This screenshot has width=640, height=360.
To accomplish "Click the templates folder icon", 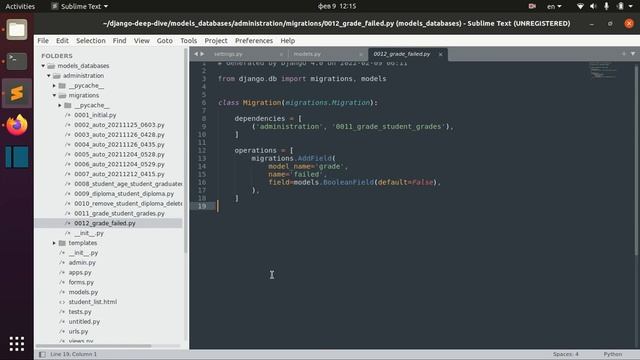I will point(62,243).
